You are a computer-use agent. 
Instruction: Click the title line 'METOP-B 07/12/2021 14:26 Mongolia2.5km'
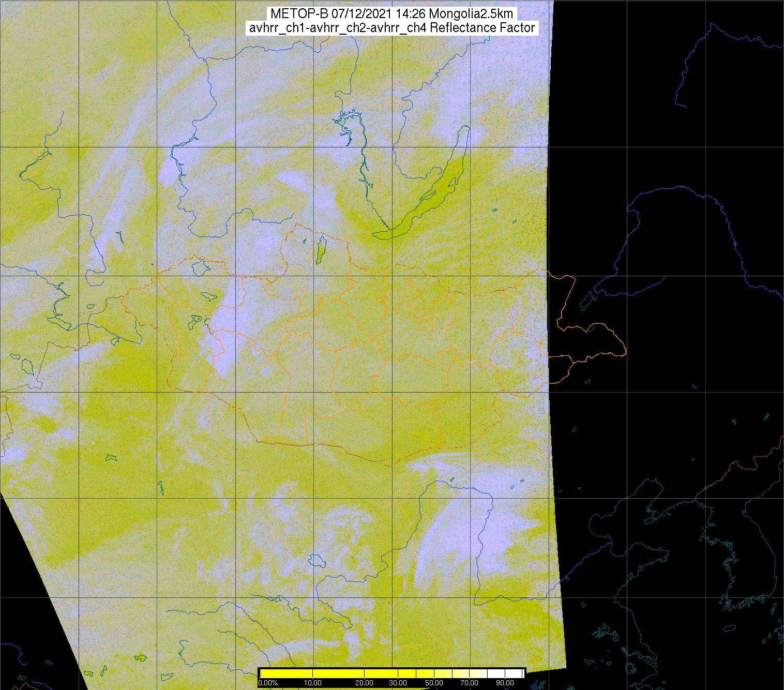pyautogui.click(x=392, y=13)
